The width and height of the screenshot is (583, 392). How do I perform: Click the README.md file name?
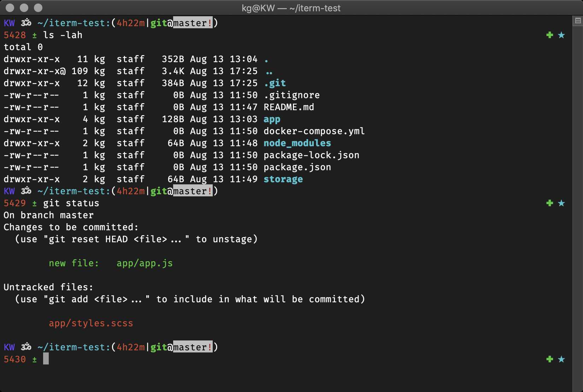(x=289, y=107)
